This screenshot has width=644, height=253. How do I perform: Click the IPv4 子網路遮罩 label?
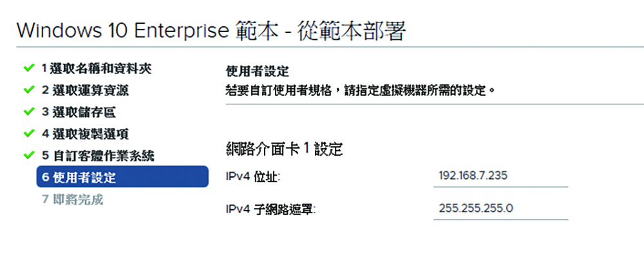270,209
